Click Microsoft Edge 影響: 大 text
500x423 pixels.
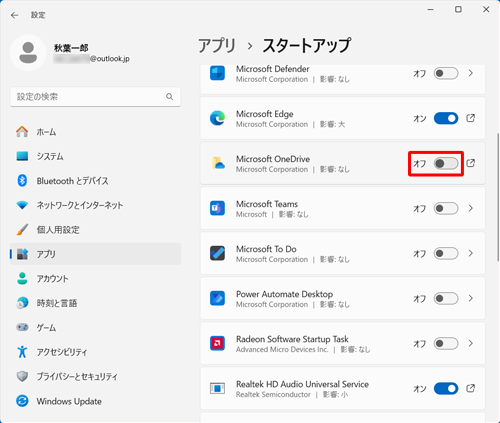click(x=332, y=124)
